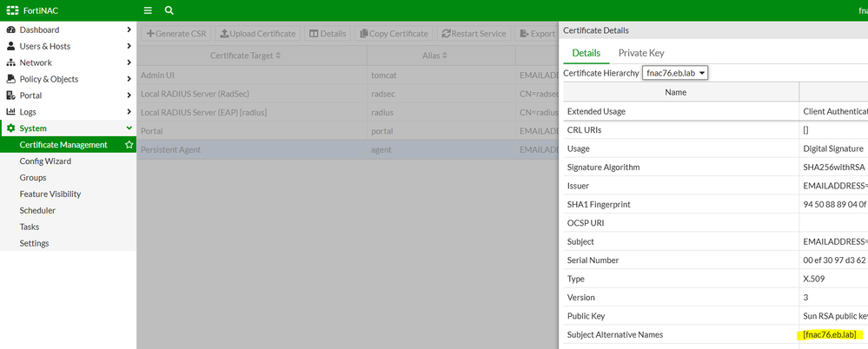Expand the Network menu chevron
The width and height of the screenshot is (868, 349).
click(129, 63)
